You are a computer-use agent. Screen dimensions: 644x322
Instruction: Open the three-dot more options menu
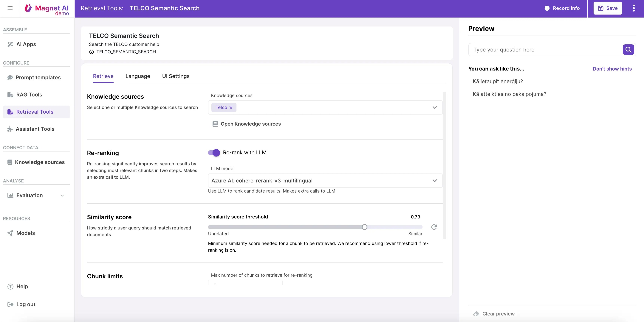(634, 8)
